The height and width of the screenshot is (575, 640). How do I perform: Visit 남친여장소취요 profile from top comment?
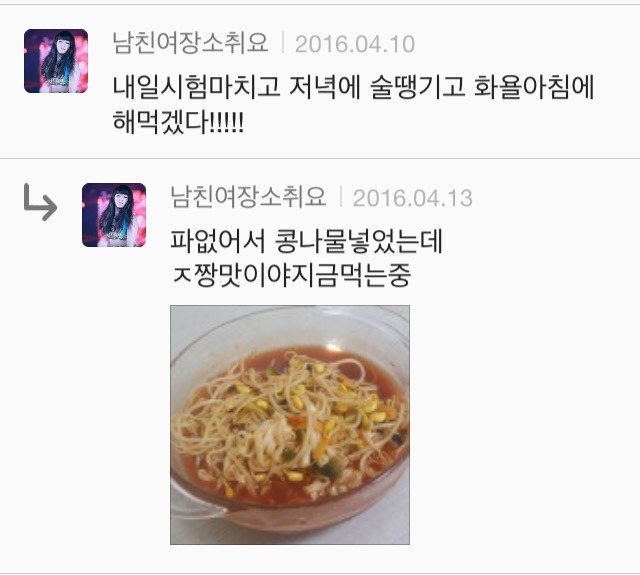(190, 43)
